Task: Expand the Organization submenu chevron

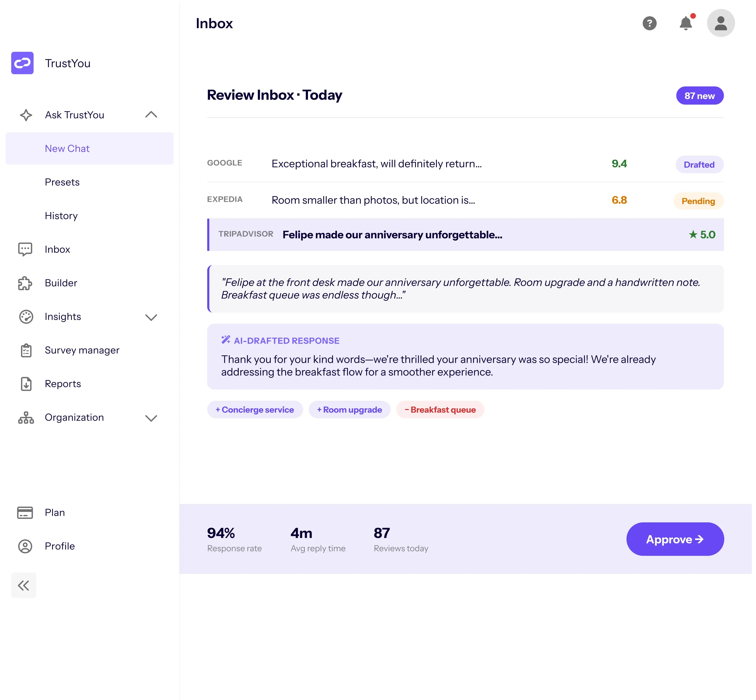Action: tap(151, 418)
